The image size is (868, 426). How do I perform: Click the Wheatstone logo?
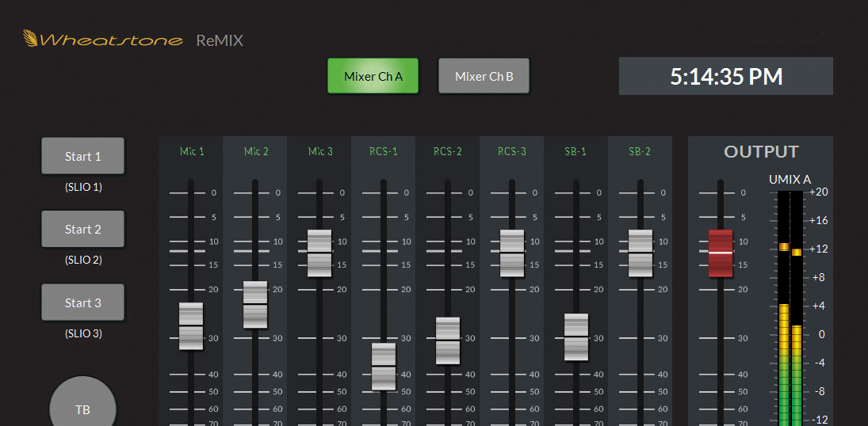click(103, 40)
